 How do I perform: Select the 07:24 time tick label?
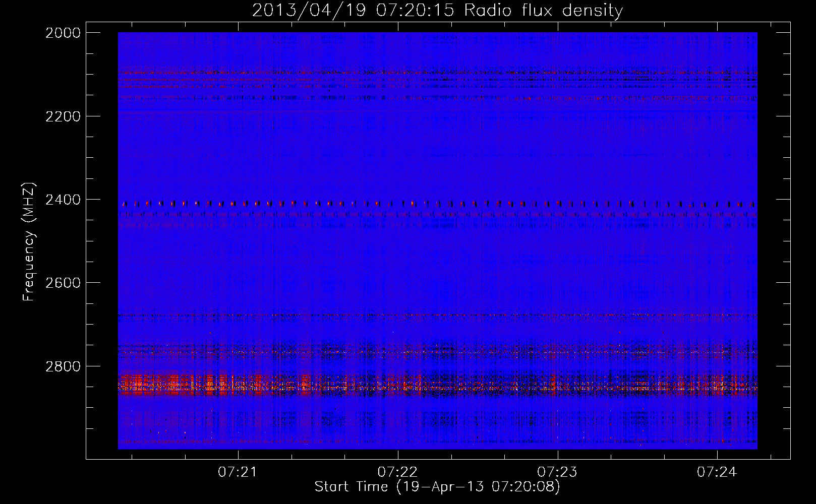coord(717,472)
